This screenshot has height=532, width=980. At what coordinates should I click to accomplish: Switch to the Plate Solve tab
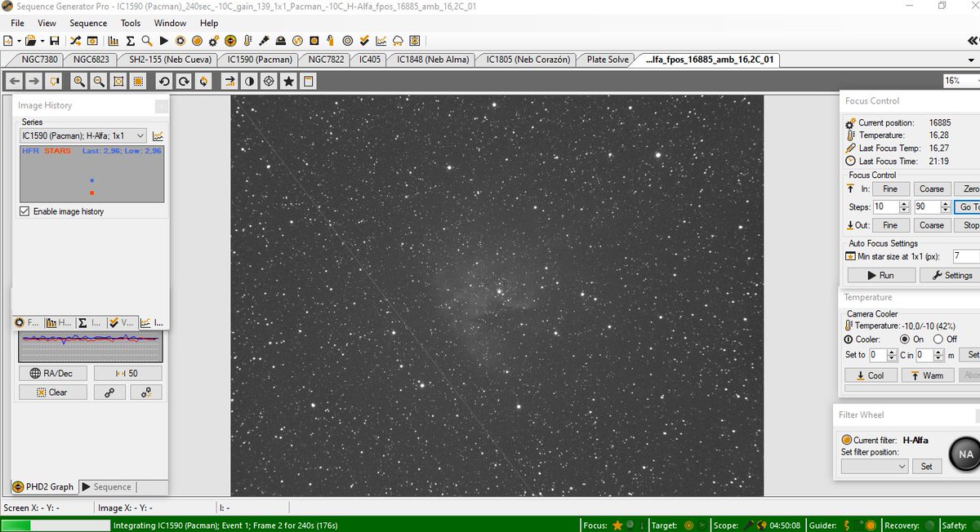(608, 60)
